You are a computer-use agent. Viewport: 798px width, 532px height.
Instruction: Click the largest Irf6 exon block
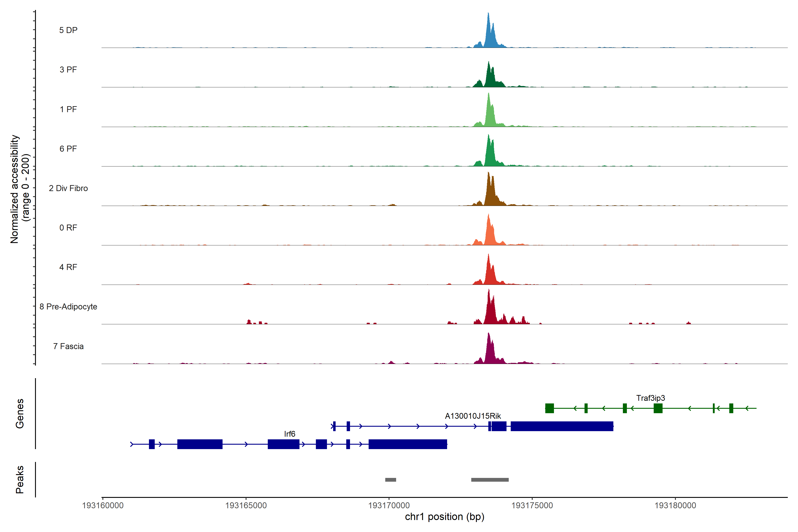click(407, 444)
